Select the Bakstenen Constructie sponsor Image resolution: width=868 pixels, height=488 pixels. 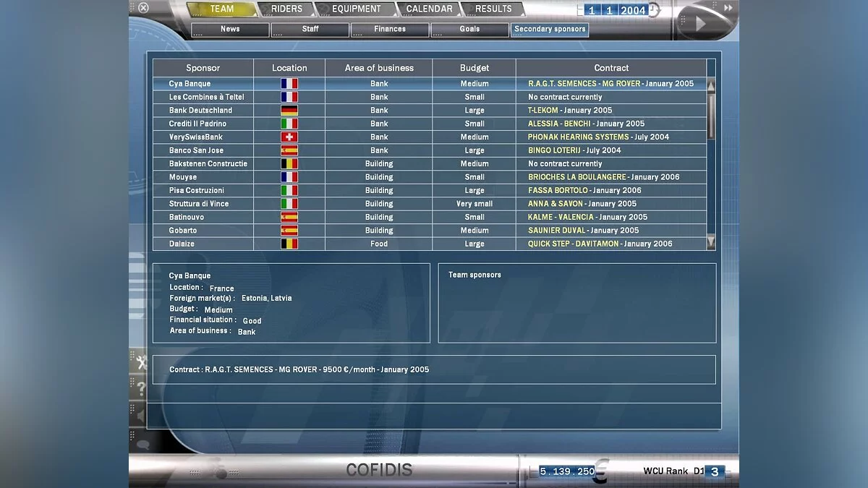tap(430, 164)
